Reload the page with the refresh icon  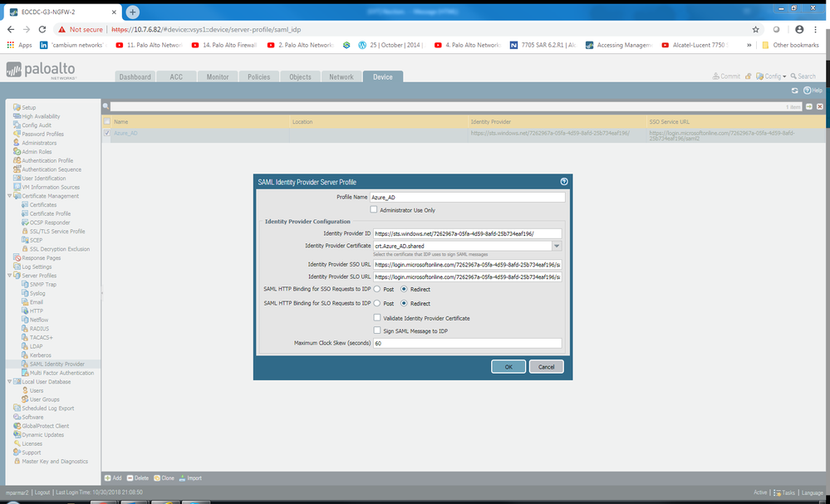point(42,30)
